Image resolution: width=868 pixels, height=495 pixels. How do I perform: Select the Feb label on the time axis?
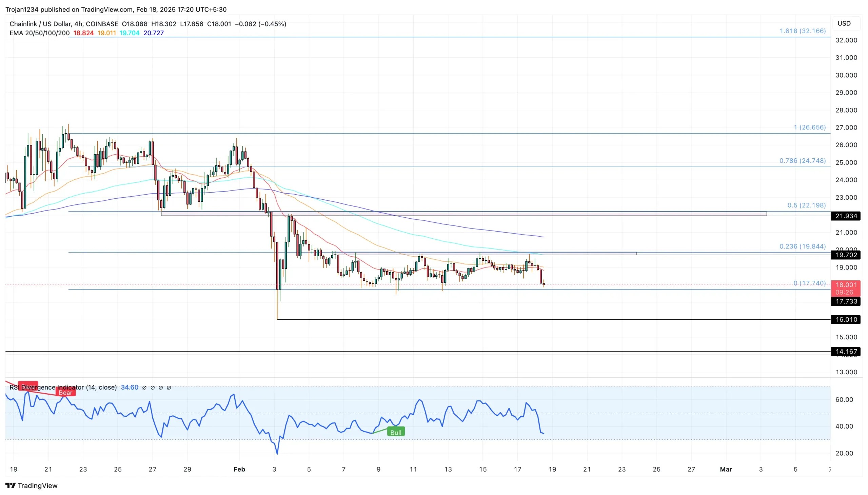(x=239, y=469)
